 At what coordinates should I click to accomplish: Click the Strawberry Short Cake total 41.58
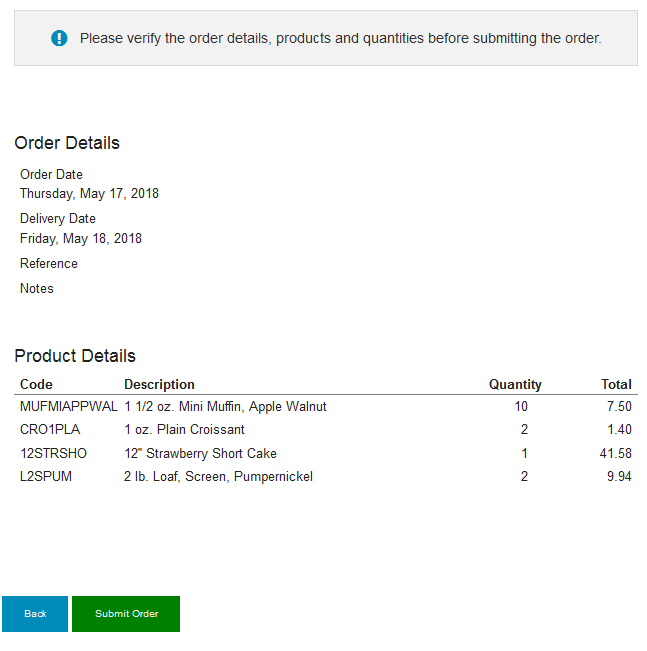[615, 453]
